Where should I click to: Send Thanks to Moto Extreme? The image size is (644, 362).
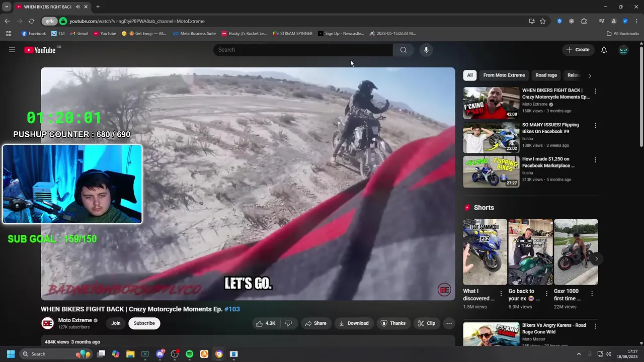point(393,323)
